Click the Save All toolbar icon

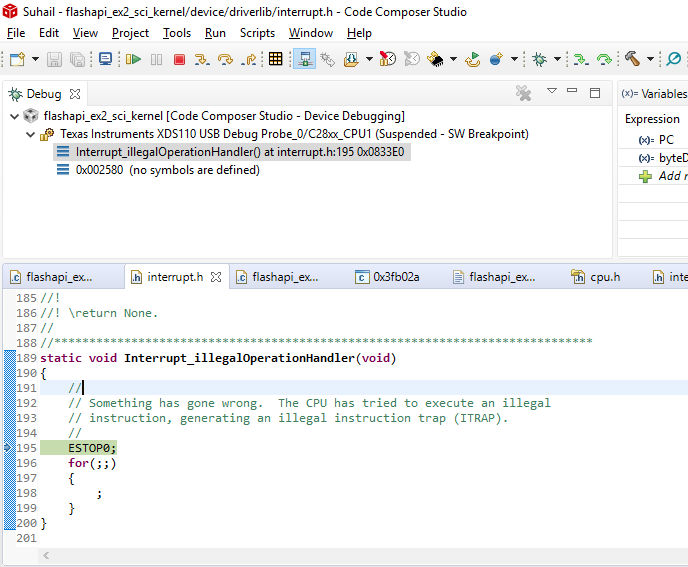click(77, 59)
